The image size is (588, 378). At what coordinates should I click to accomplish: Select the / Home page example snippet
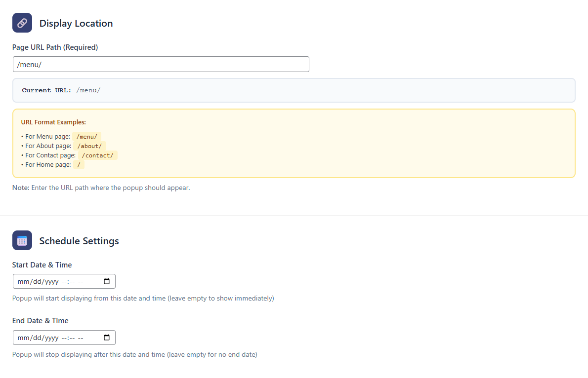point(78,164)
